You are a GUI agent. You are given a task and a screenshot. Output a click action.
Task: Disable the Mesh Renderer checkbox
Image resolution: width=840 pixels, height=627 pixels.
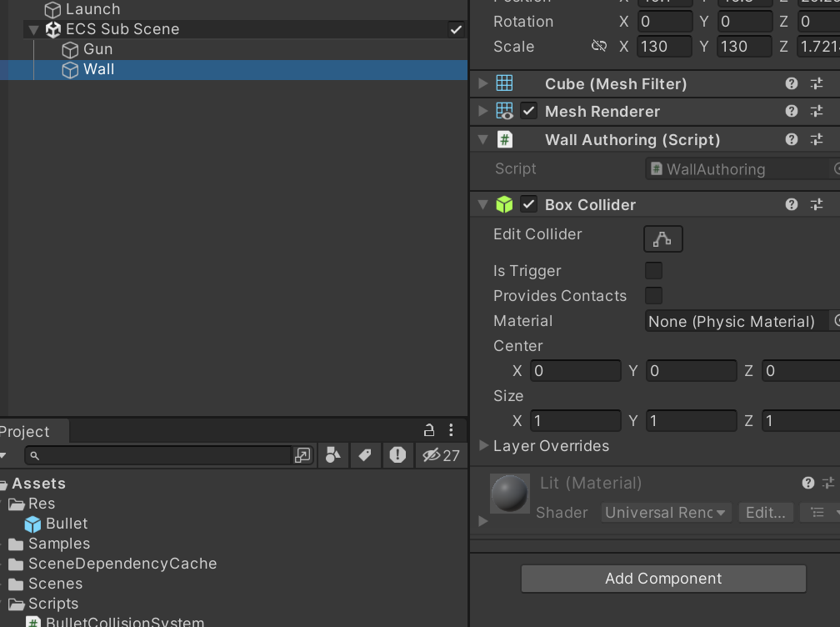[528, 111]
